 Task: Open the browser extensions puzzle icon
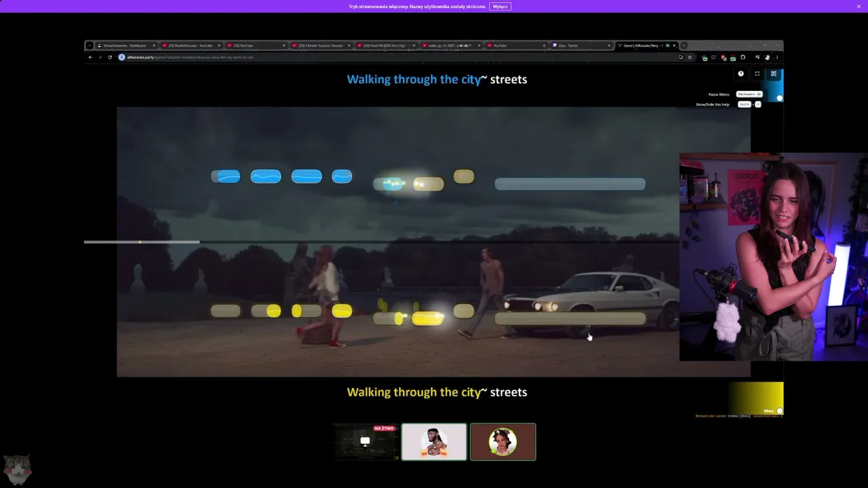(743, 57)
